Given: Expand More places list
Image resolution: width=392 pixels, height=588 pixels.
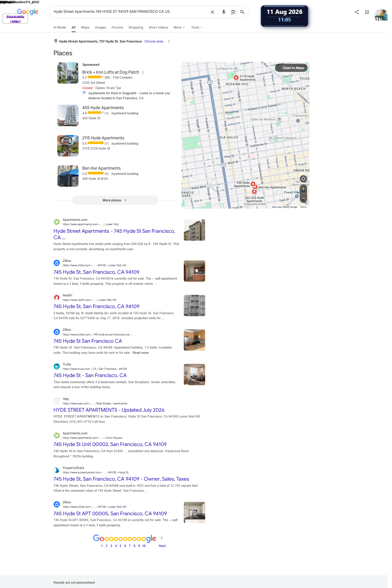Looking at the screenshot, I should click(x=115, y=200).
